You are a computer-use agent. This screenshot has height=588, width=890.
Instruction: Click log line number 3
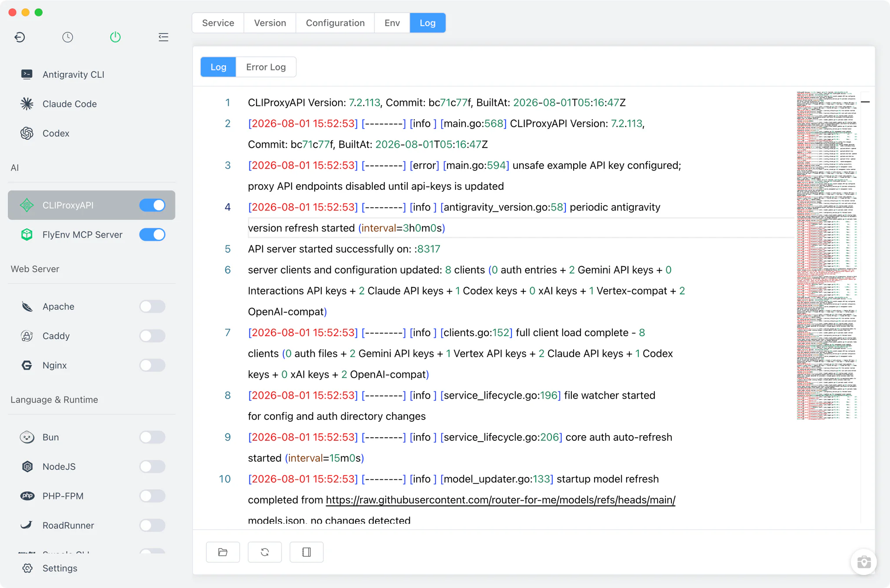[x=227, y=165]
